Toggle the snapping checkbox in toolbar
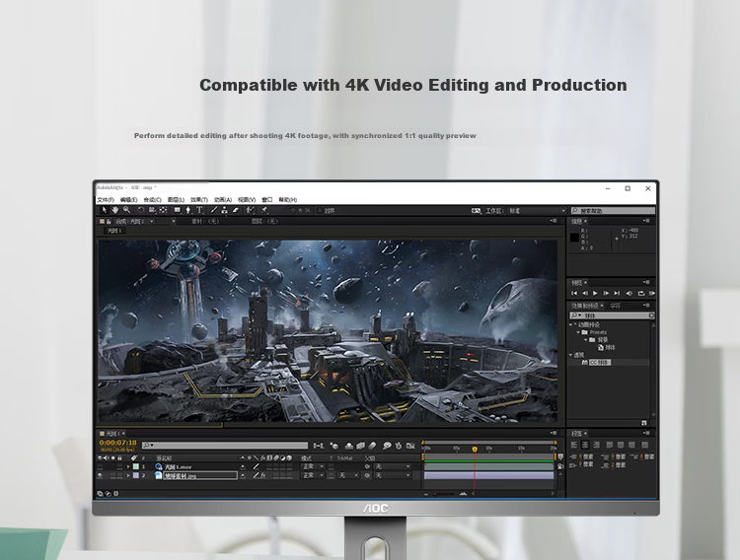740x560 pixels. point(320,210)
